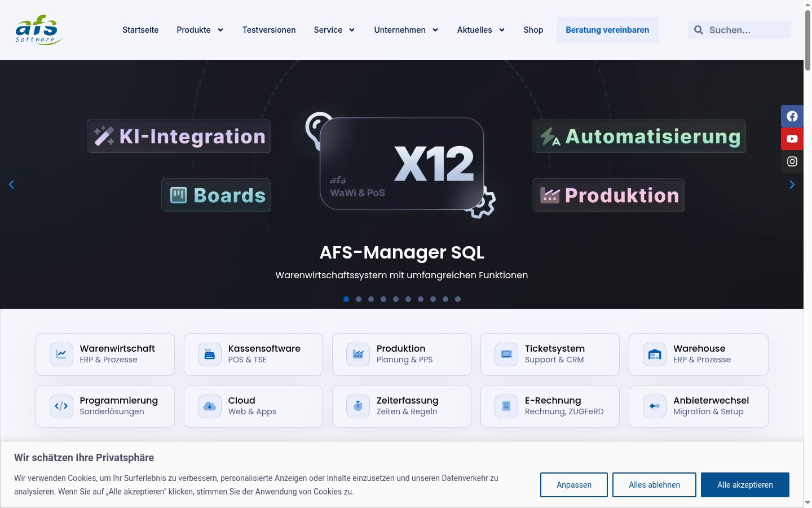Viewport: 812px width, 508px height.
Task: Click the Warenwirtschaft chart icon
Action: click(61, 354)
